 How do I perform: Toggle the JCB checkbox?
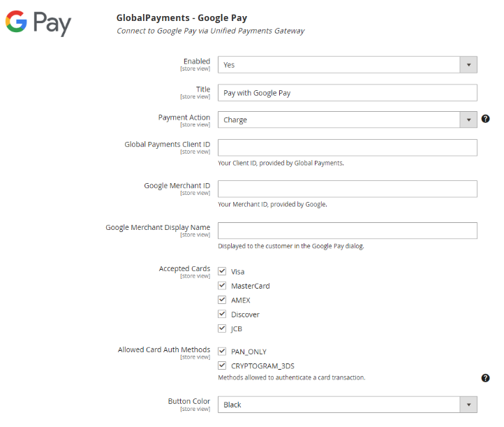click(222, 328)
